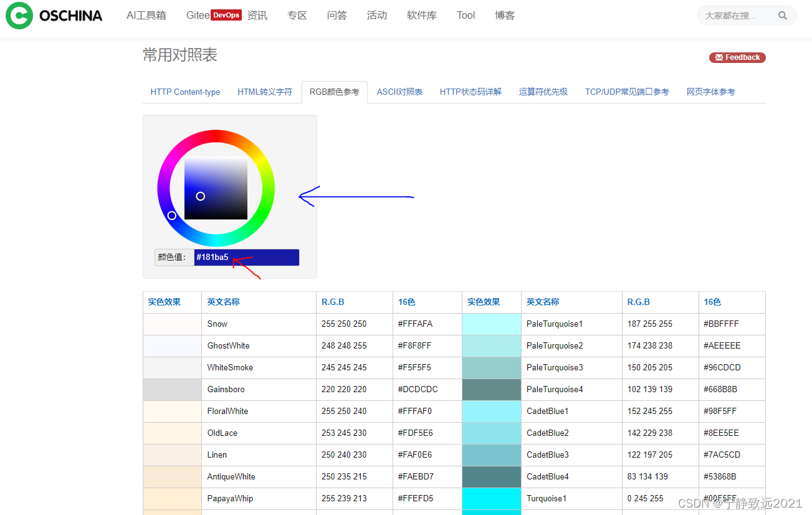This screenshot has height=515, width=812.
Task: Click the PaleTurquoise1 color swatch
Action: click(x=491, y=324)
